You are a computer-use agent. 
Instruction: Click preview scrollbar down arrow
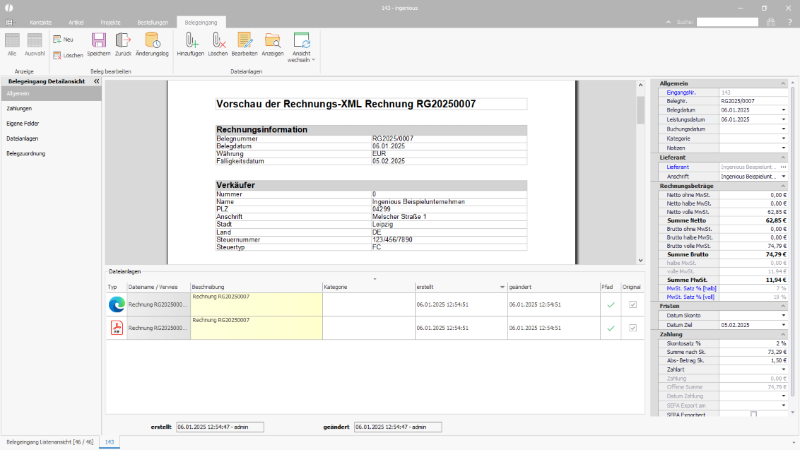(x=641, y=260)
